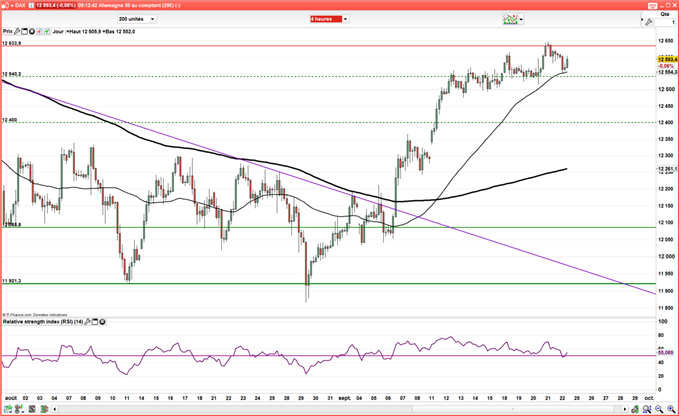
Task: Click the right arrow of horizontal scrollbar
Action: [x=624, y=409]
